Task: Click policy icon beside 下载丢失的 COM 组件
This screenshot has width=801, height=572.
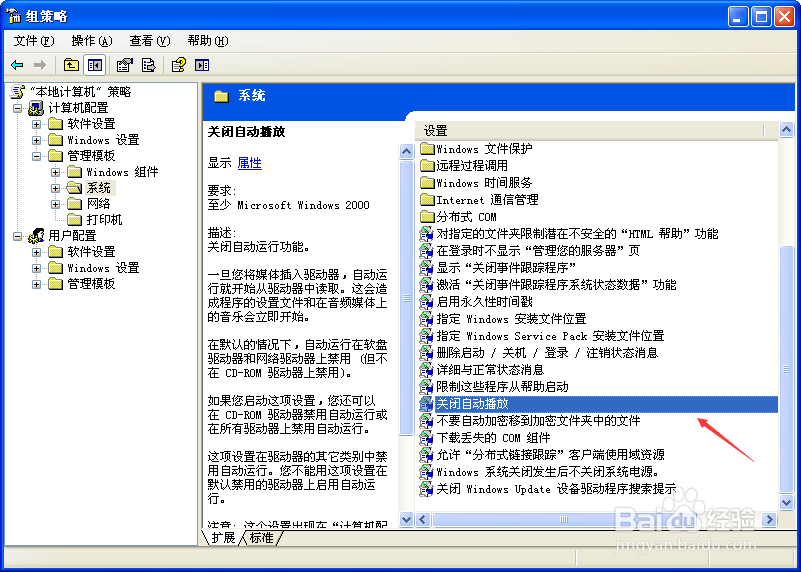Action: [x=426, y=438]
